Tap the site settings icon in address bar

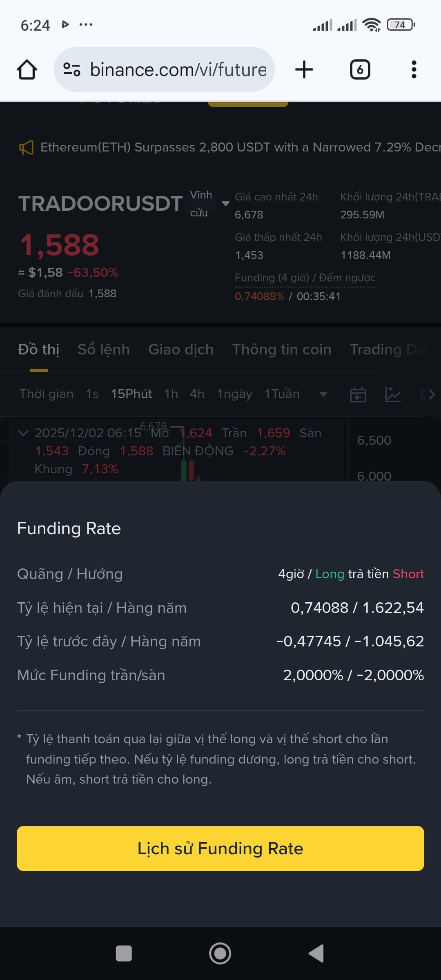[72, 69]
